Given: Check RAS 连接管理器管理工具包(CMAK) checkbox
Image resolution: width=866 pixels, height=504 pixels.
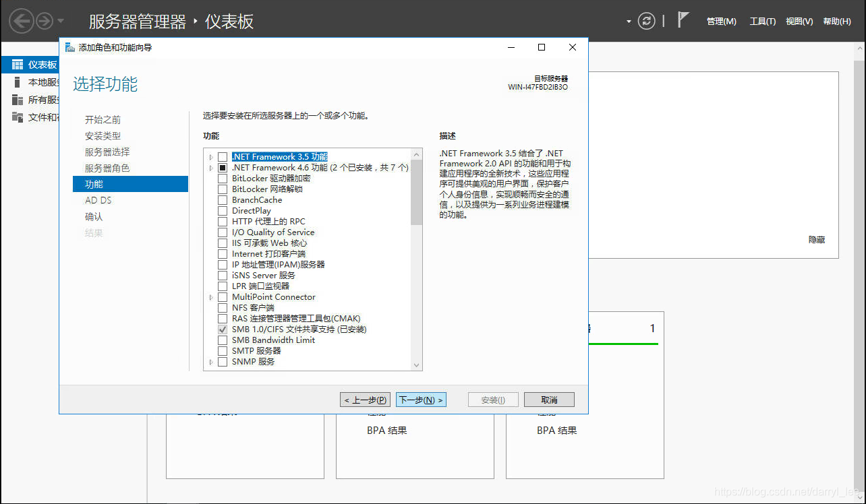Looking at the screenshot, I should [x=223, y=319].
